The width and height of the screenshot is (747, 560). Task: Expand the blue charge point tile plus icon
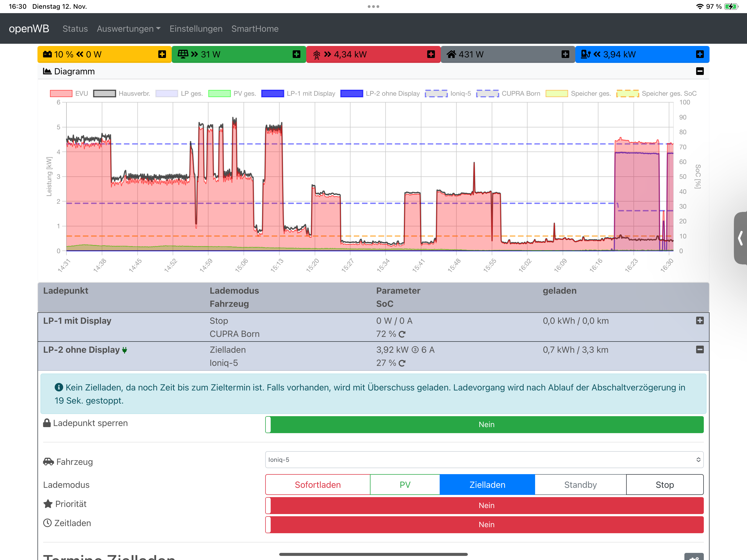tap(699, 54)
